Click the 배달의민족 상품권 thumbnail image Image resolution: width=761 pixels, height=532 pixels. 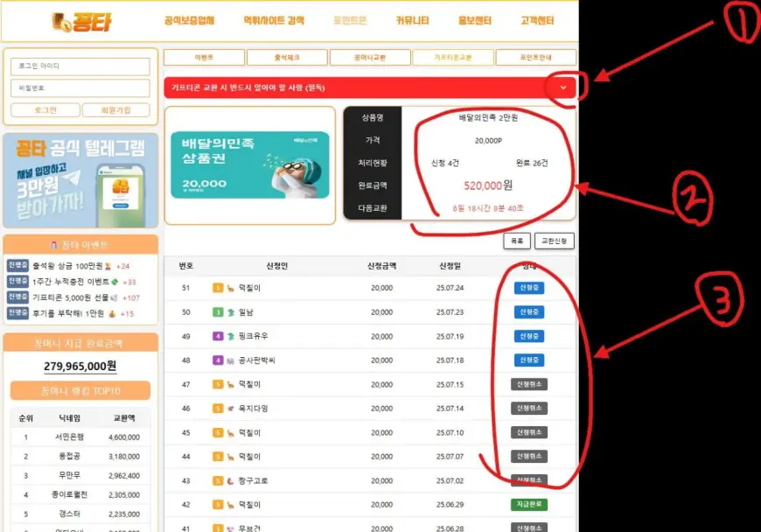coord(250,165)
